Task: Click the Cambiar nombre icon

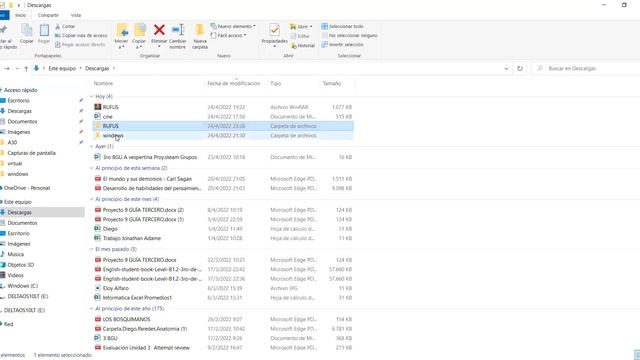Action: tap(178, 36)
